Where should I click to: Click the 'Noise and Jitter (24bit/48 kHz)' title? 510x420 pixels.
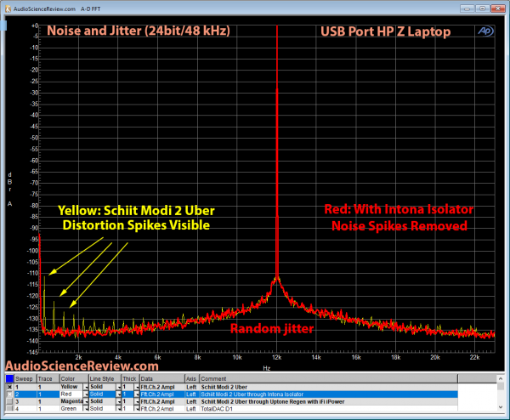[139, 31]
